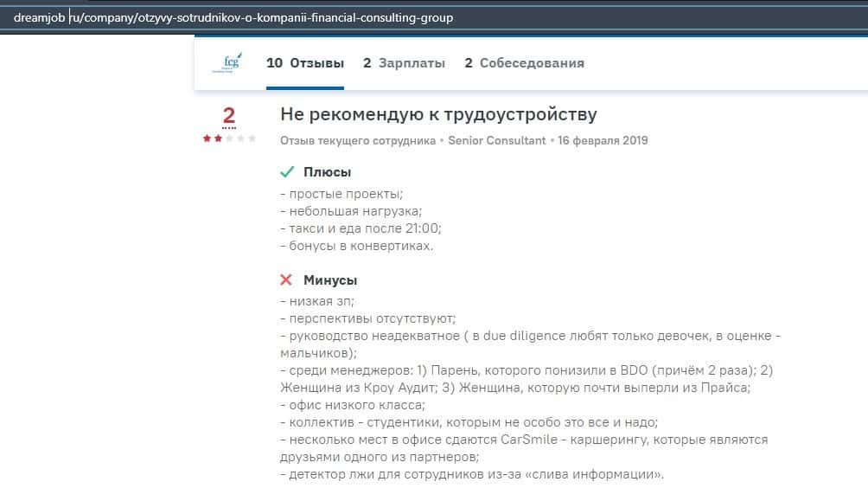868x501 pixels.
Task: Click line простые проекты
Action: [341, 194]
